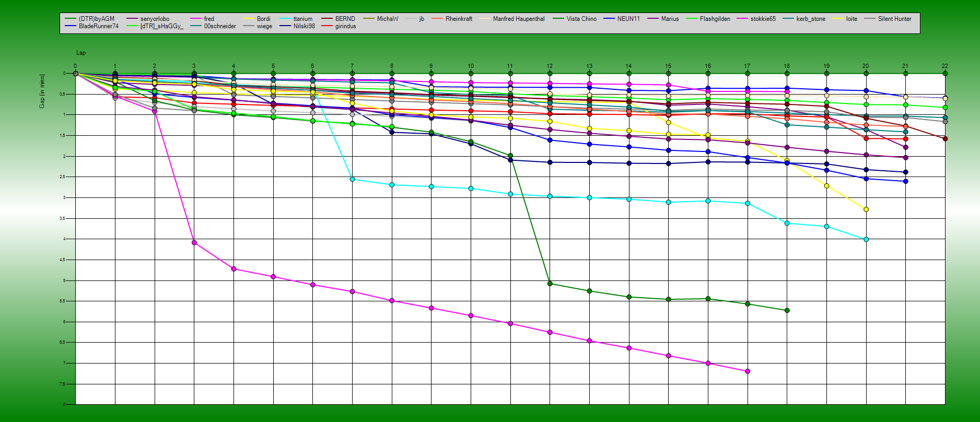The height and width of the screenshot is (422, 980).
Task: Select wiege in the legend
Action: click(258, 26)
